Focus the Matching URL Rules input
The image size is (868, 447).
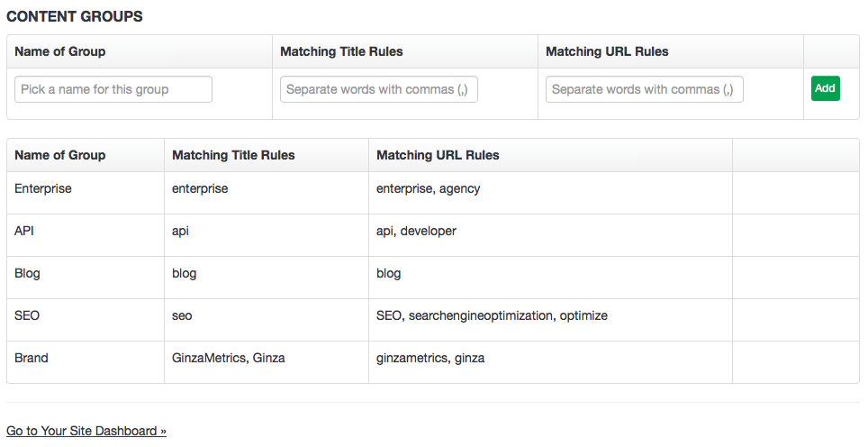point(645,89)
